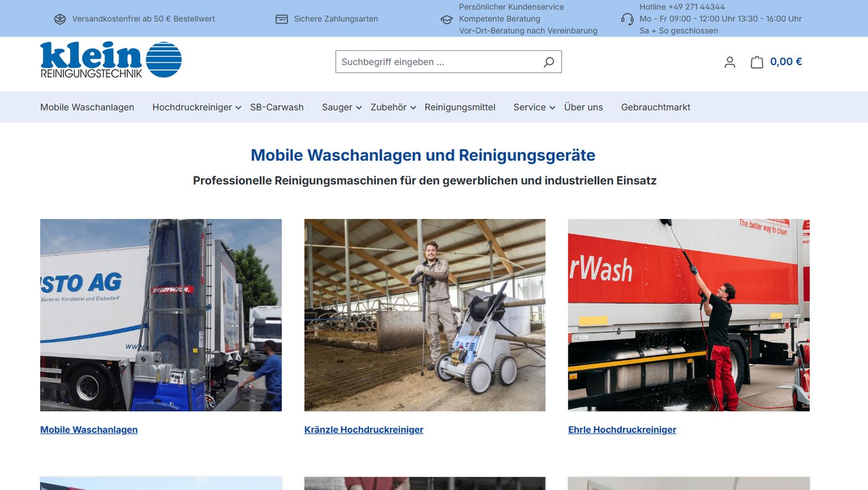
Task: Open the Sauger menu item
Action: [x=337, y=107]
